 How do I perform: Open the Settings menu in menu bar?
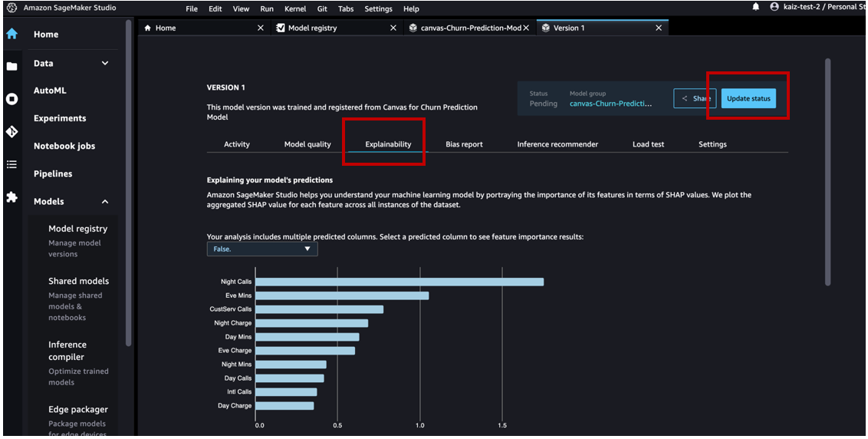pos(379,9)
